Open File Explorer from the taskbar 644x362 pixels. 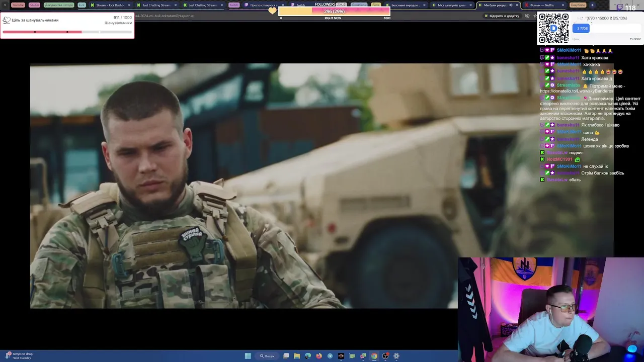(297, 356)
